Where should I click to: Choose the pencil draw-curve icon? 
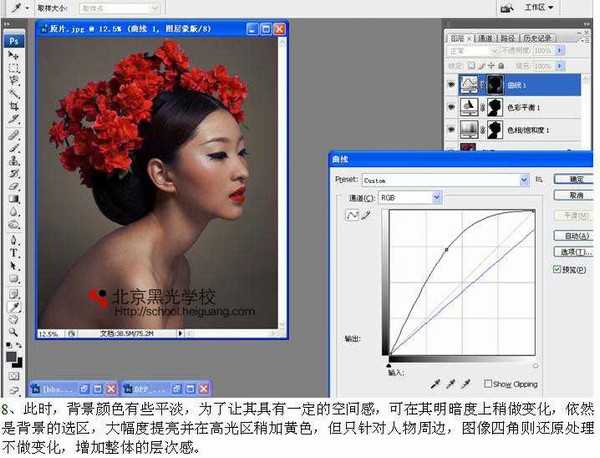[364, 214]
